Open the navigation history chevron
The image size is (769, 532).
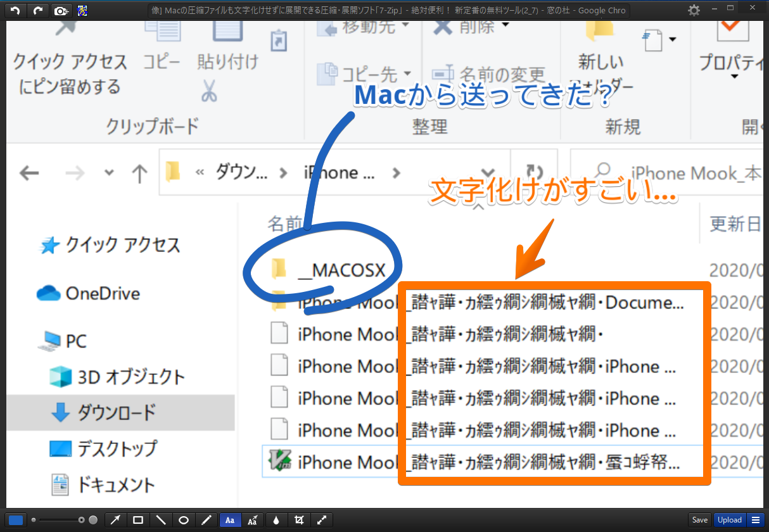click(x=108, y=172)
